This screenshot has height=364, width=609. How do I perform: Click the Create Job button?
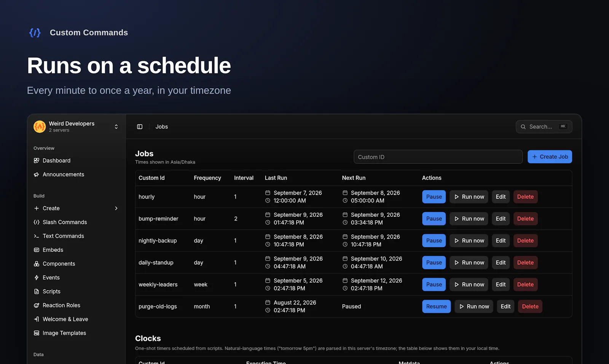click(550, 157)
